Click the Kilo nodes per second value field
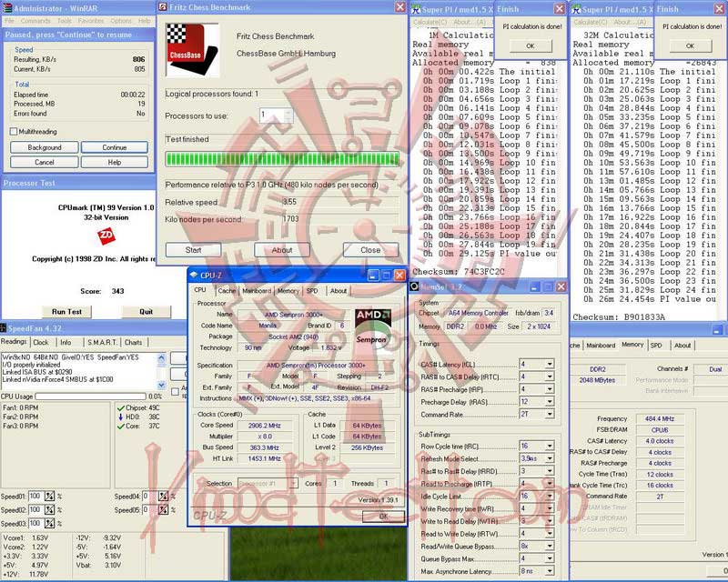Viewport: 728px width, 582px height. pyautogui.click(x=339, y=219)
